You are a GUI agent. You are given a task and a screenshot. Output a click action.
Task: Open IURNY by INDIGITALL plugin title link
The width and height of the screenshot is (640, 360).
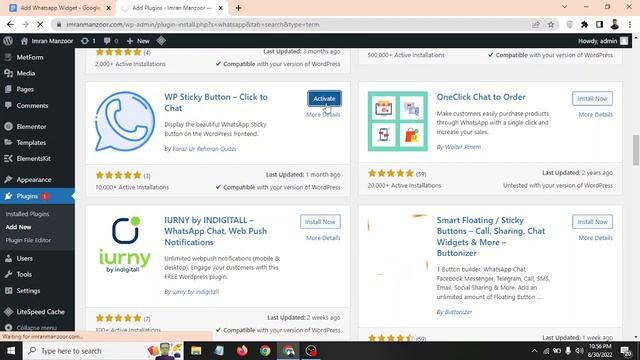[x=216, y=231]
